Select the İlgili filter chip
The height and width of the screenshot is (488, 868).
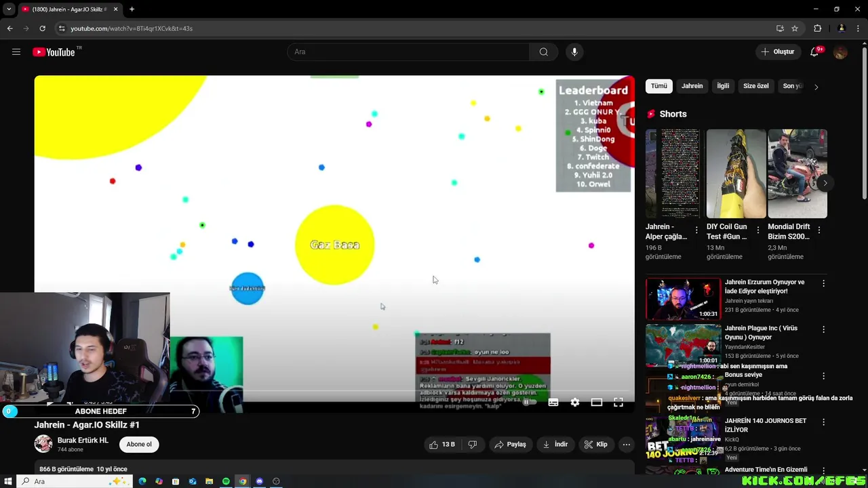click(x=723, y=86)
